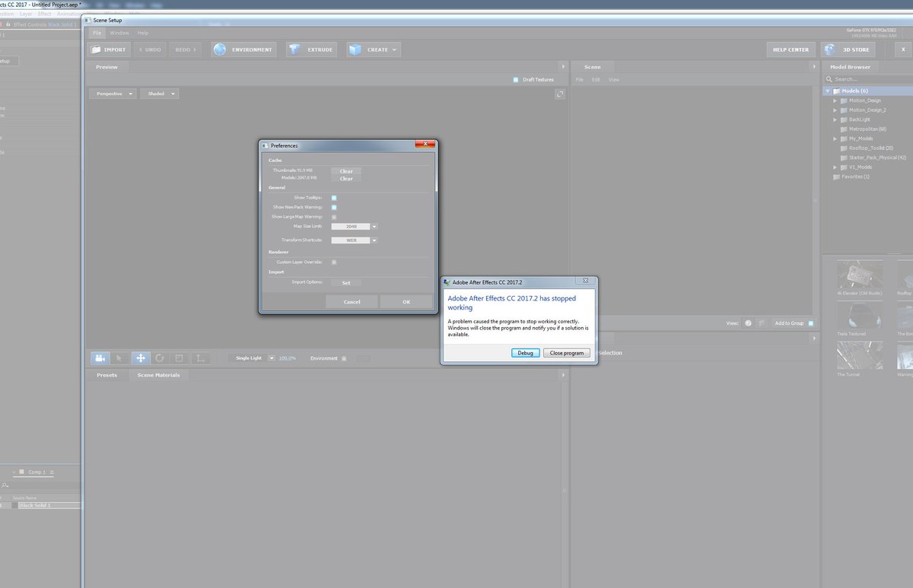This screenshot has height=588, width=913.
Task: Clear the Models cache in Preferences
Action: pyautogui.click(x=346, y=179)
